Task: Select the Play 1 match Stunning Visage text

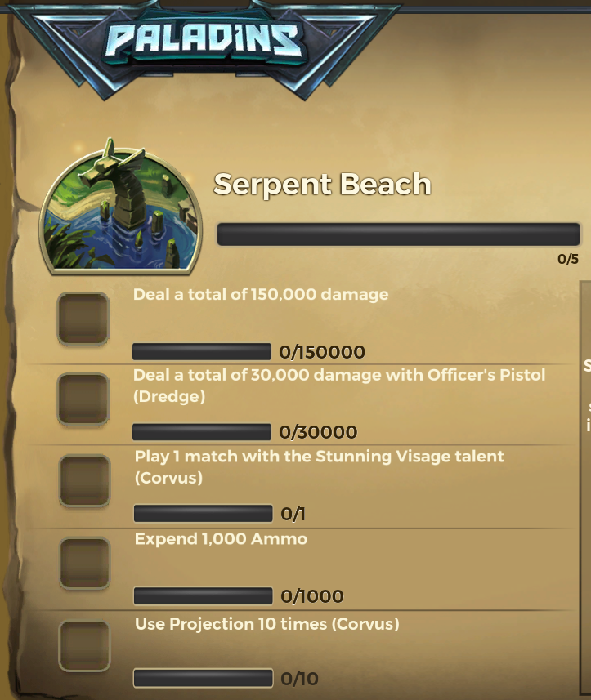Action: click(319, 467)
